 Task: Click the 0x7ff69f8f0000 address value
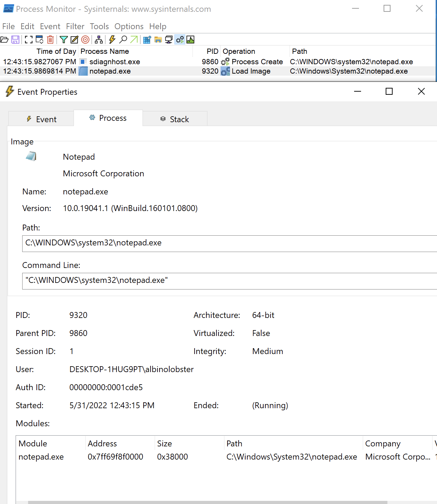coord(115,457)
